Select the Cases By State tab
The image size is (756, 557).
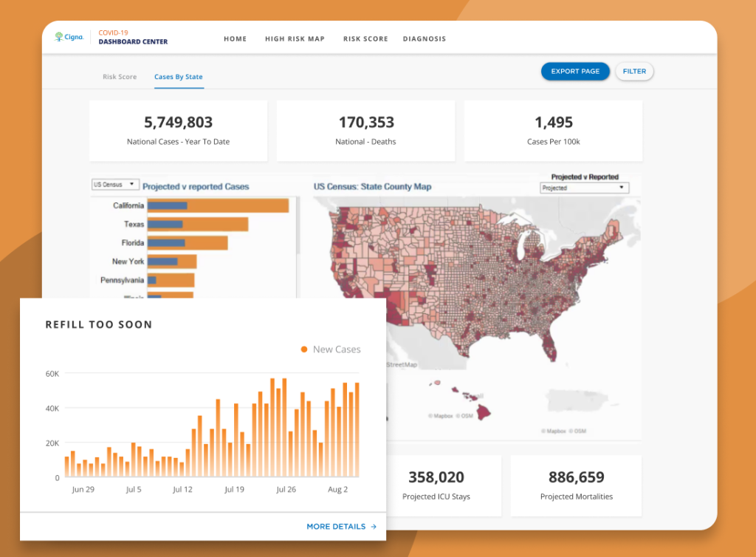179,77
